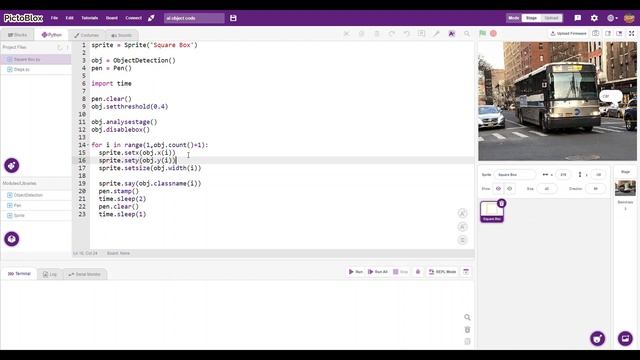This screenshot has width=640, height=360.
Task: Click the wrench format tool icon
Action: (436, 33)
